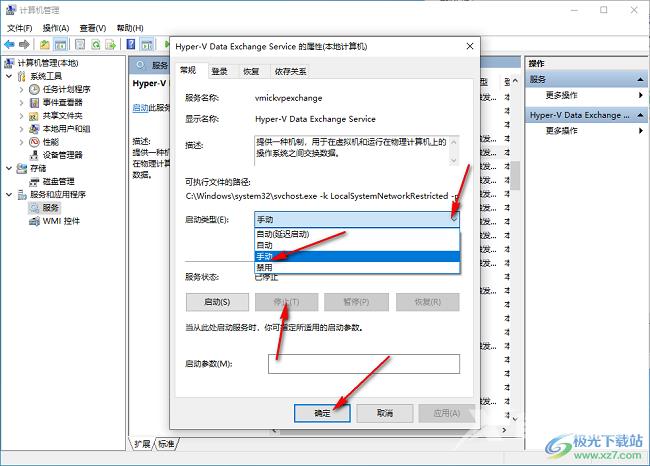
Task: Click the 存储 icon in tree
Action: (x=22, y=168)
